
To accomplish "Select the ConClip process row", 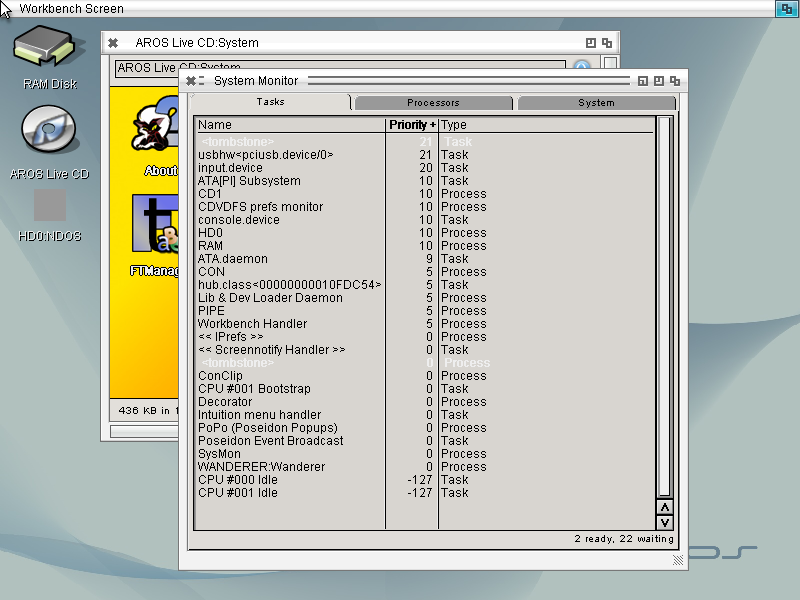I will point(425,376).
